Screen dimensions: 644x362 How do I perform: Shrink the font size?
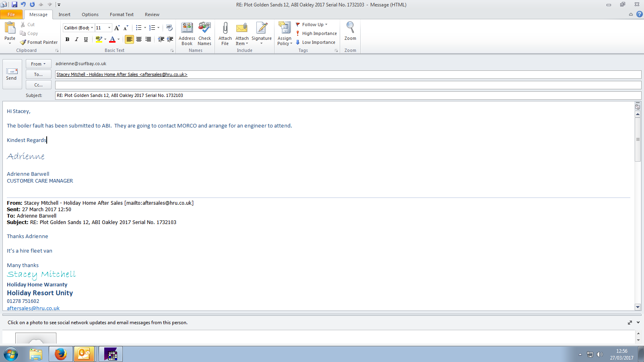126,28
